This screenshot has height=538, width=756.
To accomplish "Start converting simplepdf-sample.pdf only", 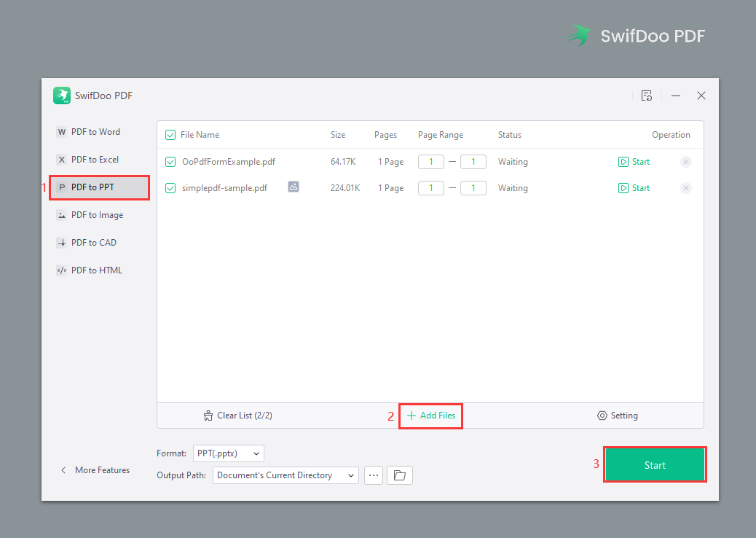I will click(x=634, y=187).
